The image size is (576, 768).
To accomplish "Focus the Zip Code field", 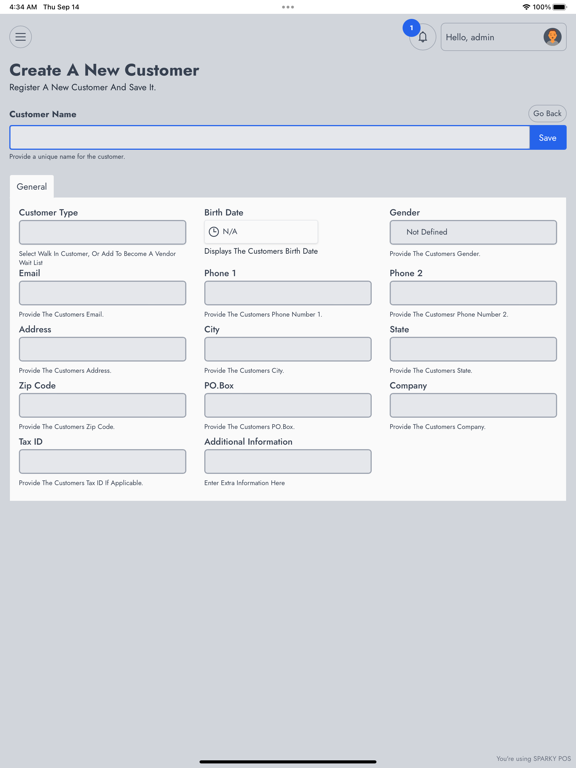I will (x=102, y=406).
